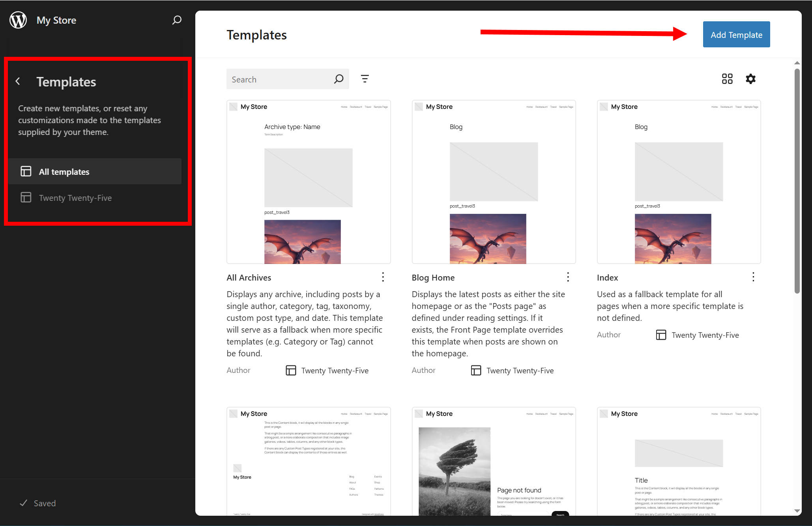The height and width of the screenshot is (526, 812).
Task: Open the filter icon next to Search
Action: pos(365,79)
